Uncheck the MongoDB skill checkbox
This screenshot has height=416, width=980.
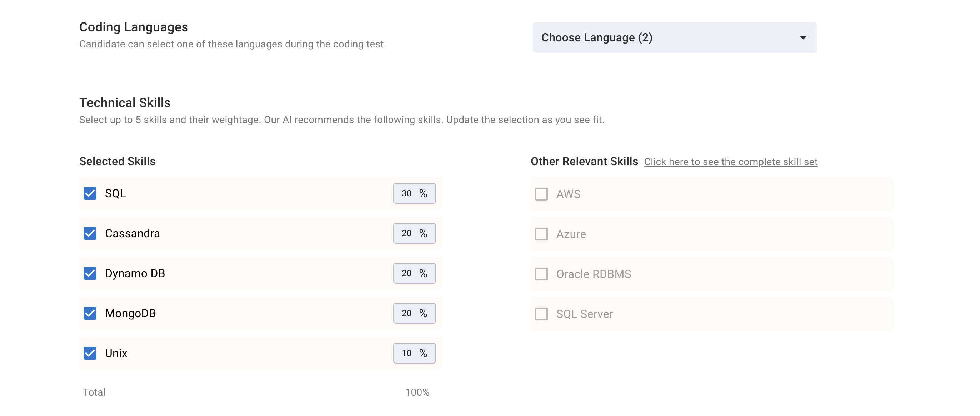(90, 313)
